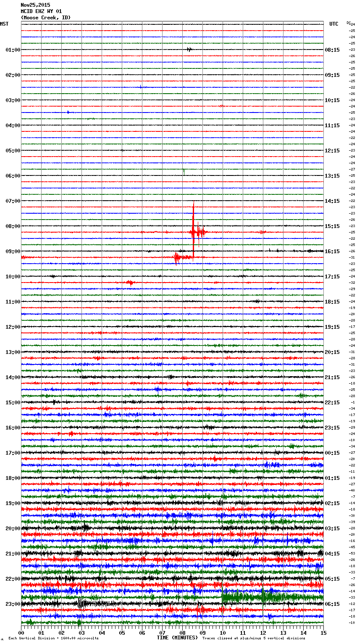Select the 04:00 MST time label
Viewport: 357px width, 644px height.
tap(13, 126)
